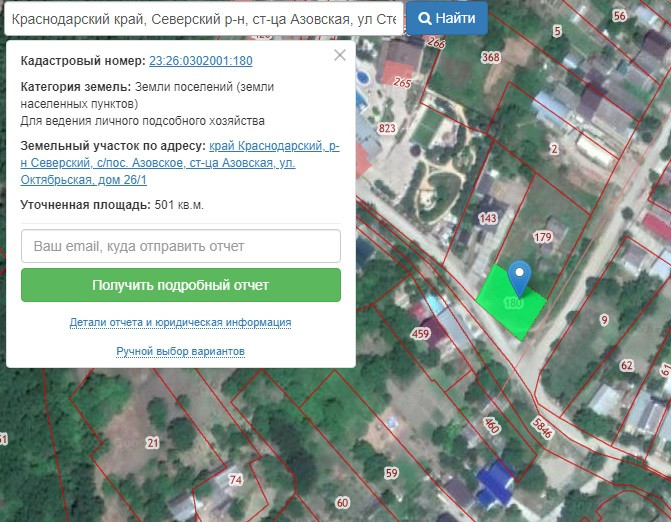Screen dimensions: 671x522
Task: Open Детали отчета и юридическая информация link
Action: pyautogui.click(x=180, y=322)
